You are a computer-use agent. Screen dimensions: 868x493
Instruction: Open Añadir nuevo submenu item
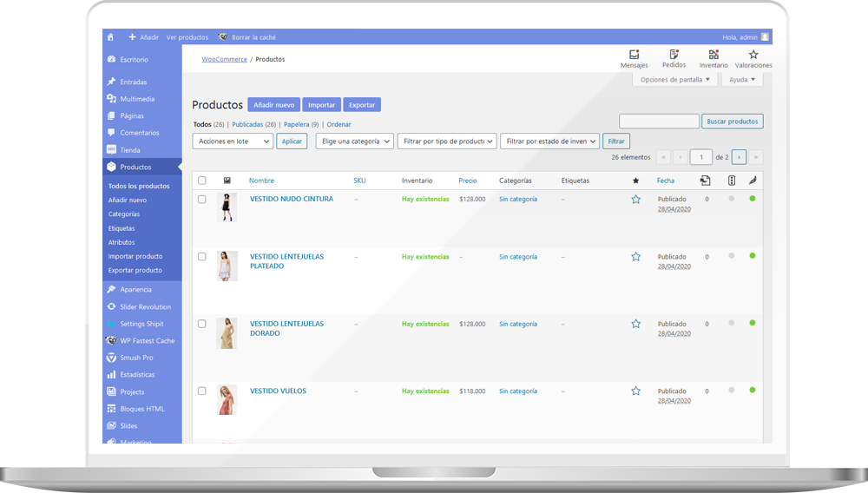(128, 200)
